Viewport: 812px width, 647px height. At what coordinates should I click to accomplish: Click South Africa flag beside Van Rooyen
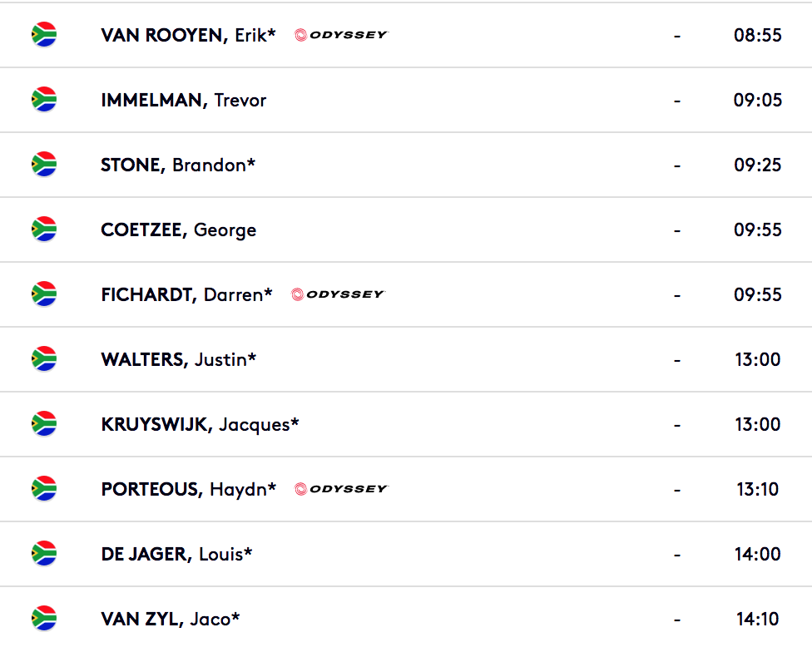[x=44, y=35]
